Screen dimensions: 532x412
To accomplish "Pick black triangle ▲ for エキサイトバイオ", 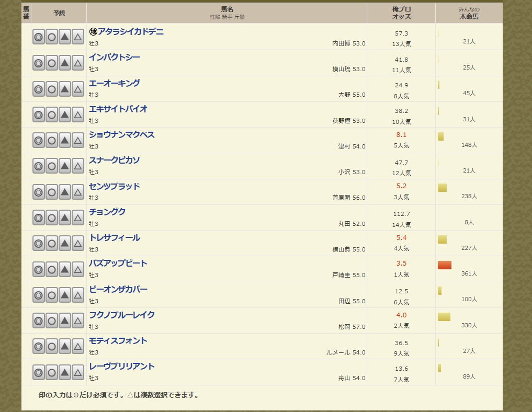I will 65,115.
